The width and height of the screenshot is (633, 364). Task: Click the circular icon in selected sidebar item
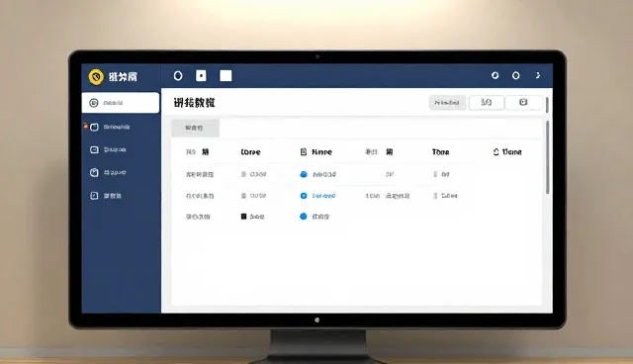pos(94,103)
